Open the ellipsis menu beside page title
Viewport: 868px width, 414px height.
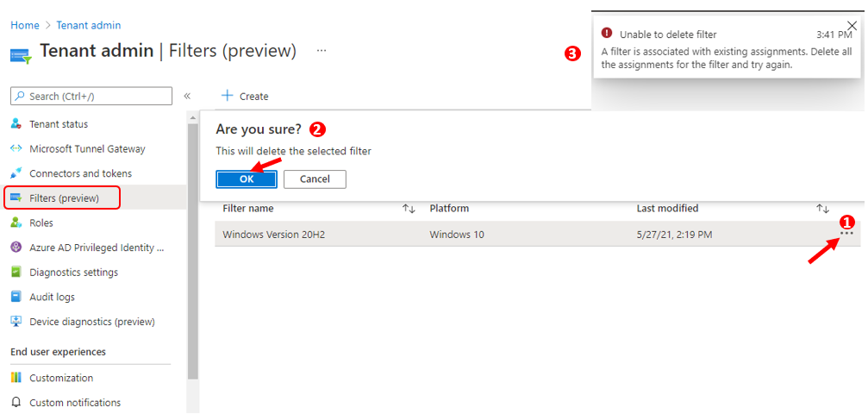click(x=322, y=50)
